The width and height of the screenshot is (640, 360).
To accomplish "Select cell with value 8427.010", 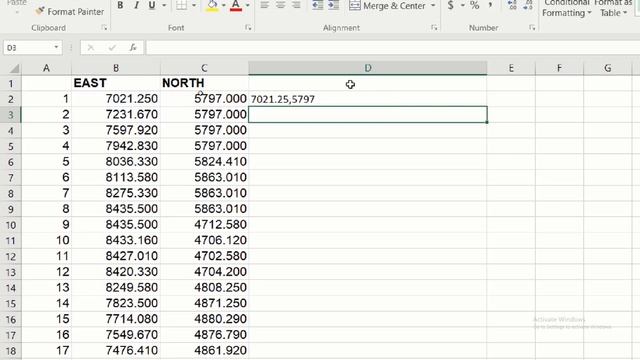I will 116,256.
